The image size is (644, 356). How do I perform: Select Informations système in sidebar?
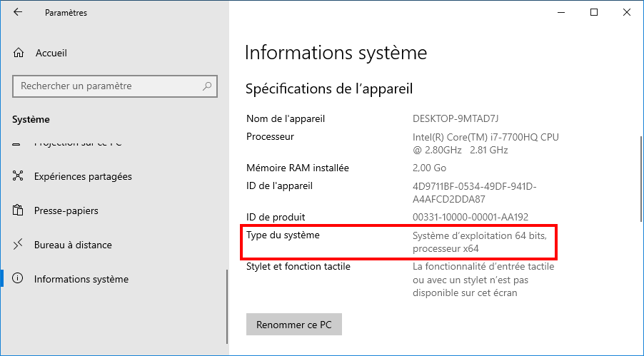click(x=81, y=279)
